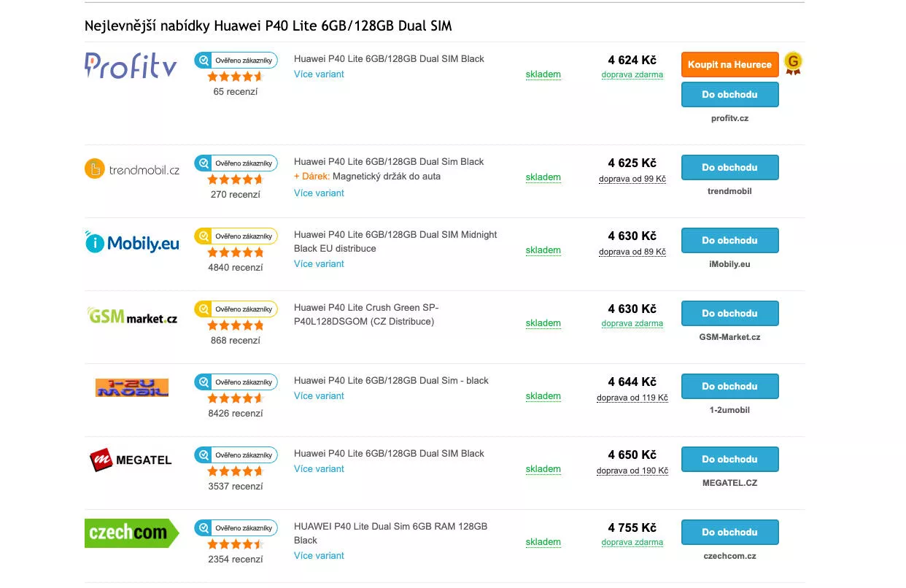This screenshot has width=906, height=588.
Task: Expand Více variant under the Profitv offer
Action: pos(319,74)
